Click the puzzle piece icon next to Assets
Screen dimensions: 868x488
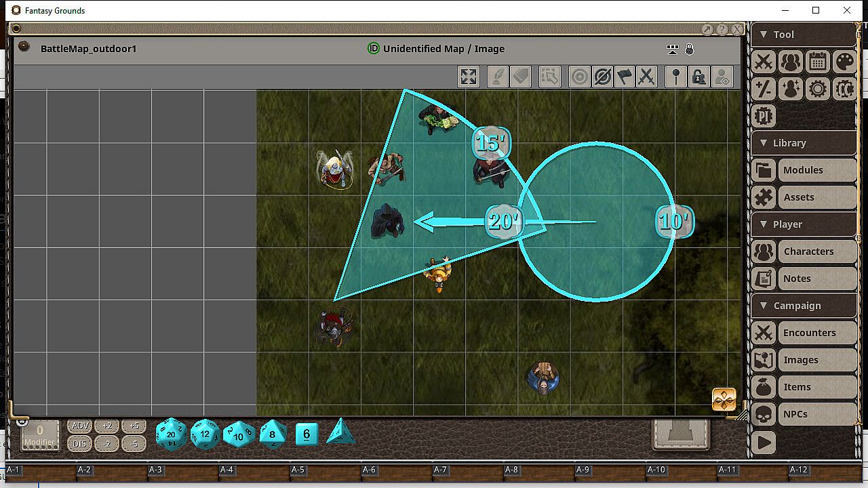764,197
